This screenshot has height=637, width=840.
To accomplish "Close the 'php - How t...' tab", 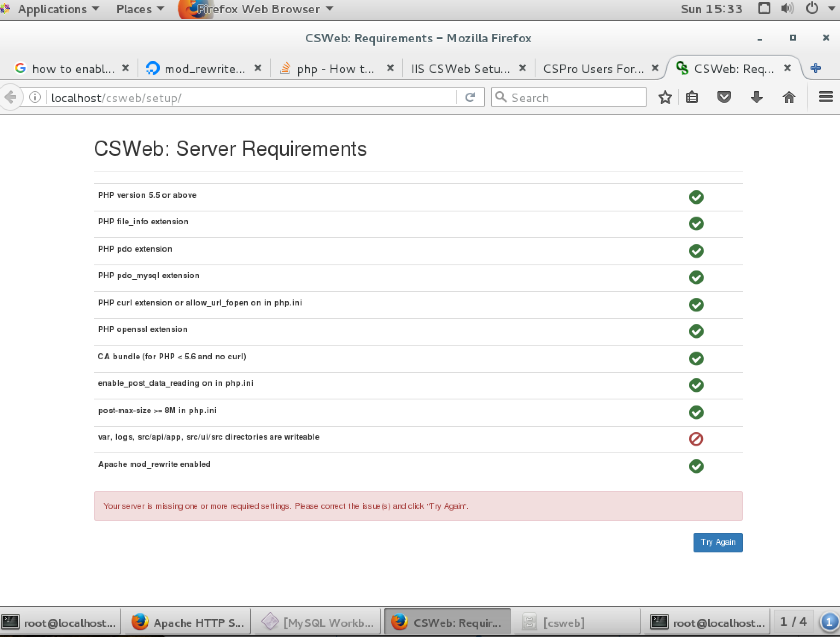I will [x=390, y=68].
